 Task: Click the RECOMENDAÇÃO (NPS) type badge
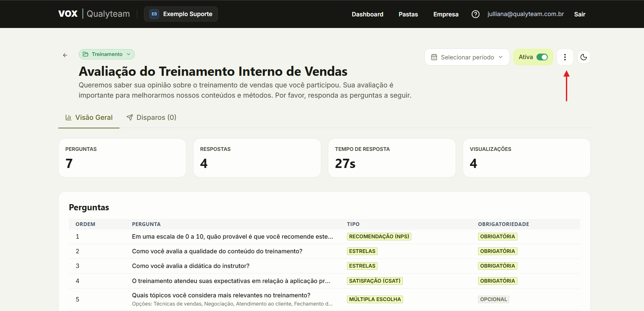pyautogui.click(x=379, y=237)
